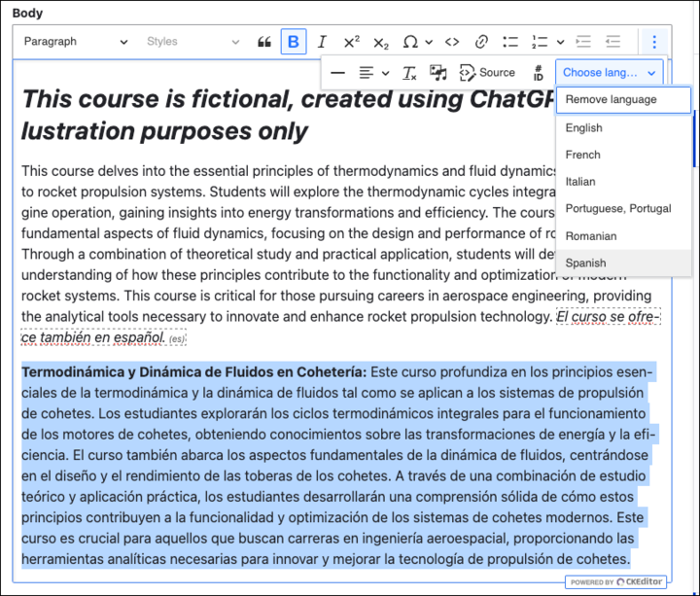
Task: Insert a numbered list
Action: [x=540, y=42]
